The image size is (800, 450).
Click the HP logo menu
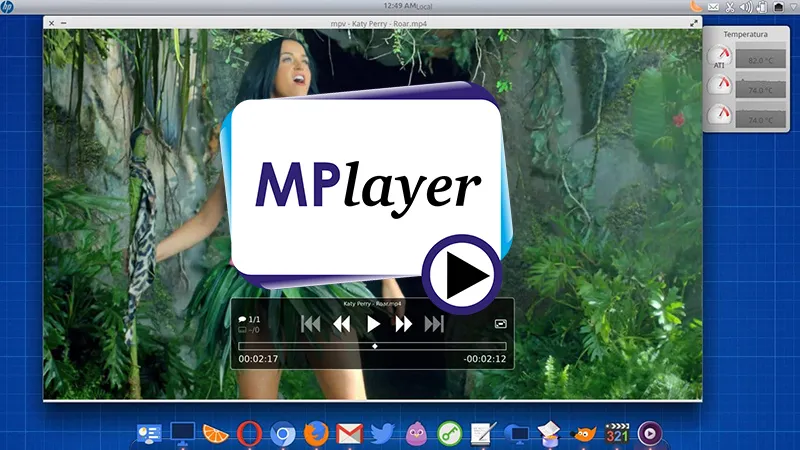click(x=7, y=7)
